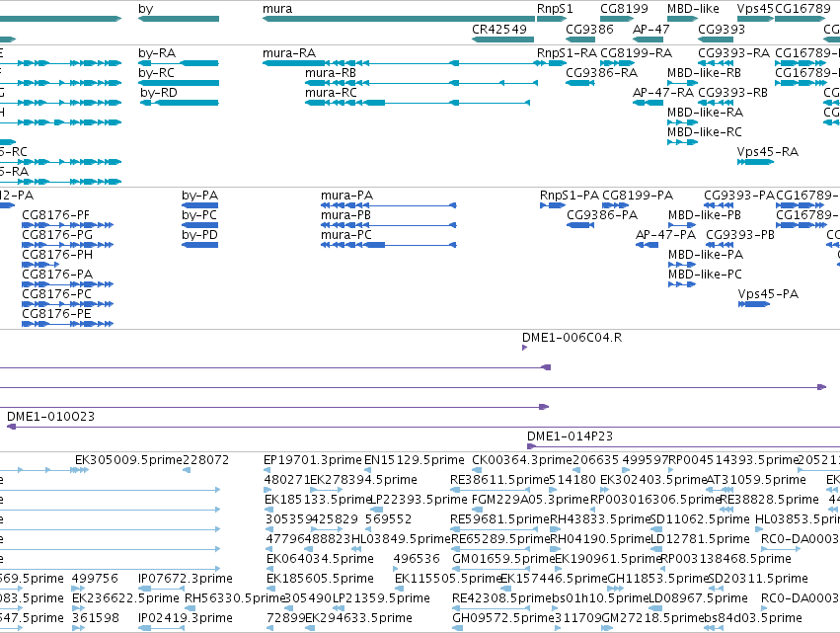This screenshot has width=840, height=633.
Task: Select the MBD-like-RA transcript label
Action: (705, 113)
